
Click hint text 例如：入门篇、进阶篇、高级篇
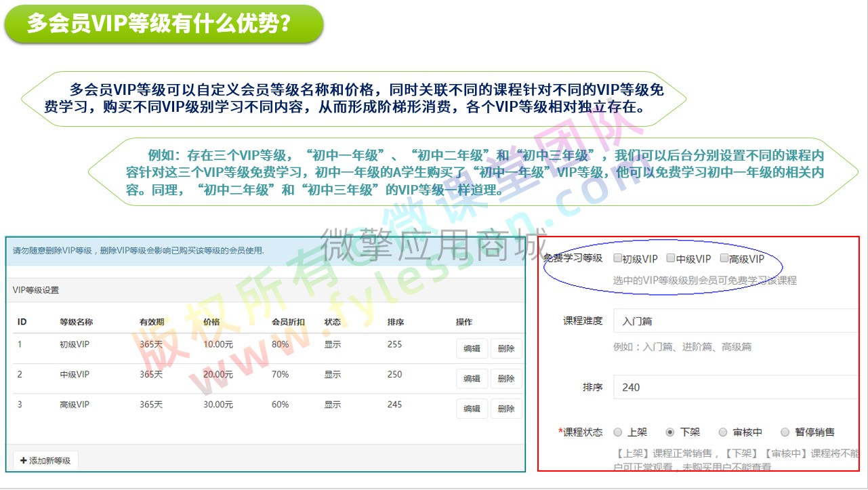(682, 347)
